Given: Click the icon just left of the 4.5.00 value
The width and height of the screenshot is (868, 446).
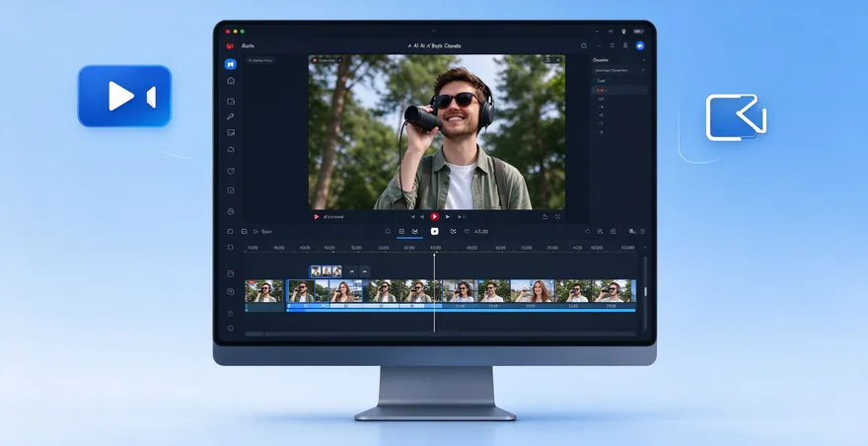Looking at the screenshot, I should 467,232.
